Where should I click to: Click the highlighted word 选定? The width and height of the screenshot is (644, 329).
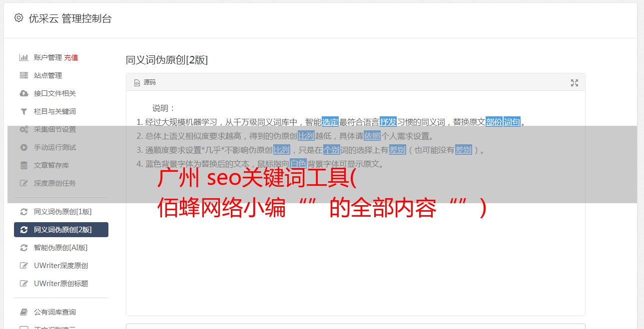330,122
